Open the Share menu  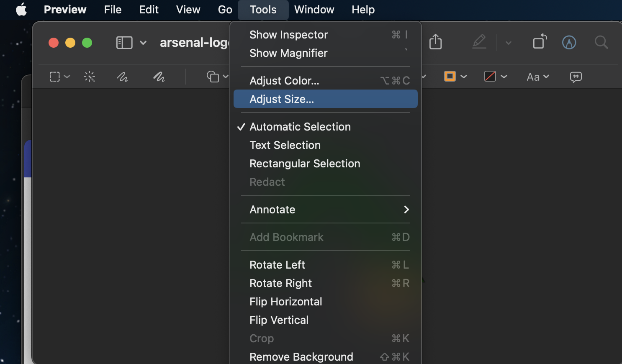tap(435, 42)
